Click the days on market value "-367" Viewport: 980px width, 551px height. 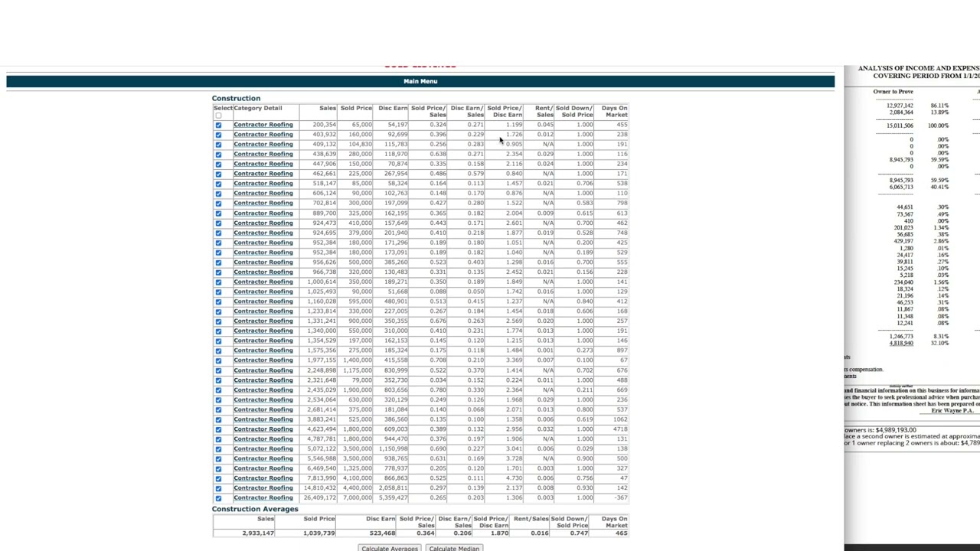coord(619,497)
